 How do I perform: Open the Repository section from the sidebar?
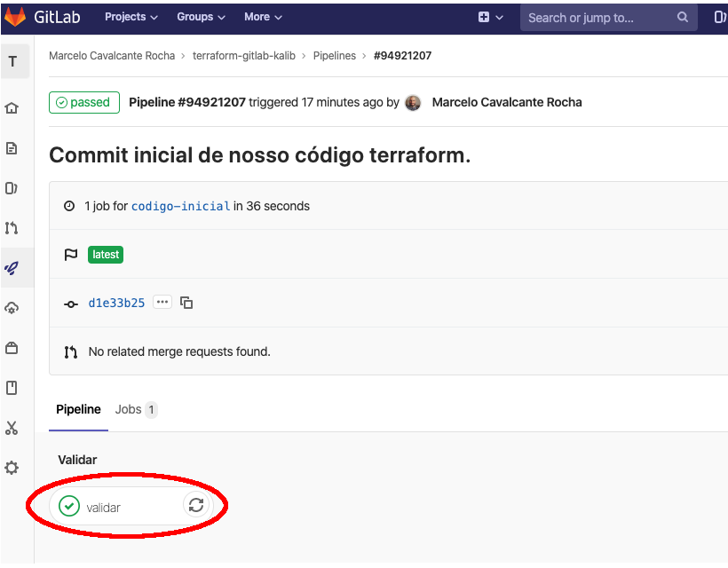(x=12, y=147)
